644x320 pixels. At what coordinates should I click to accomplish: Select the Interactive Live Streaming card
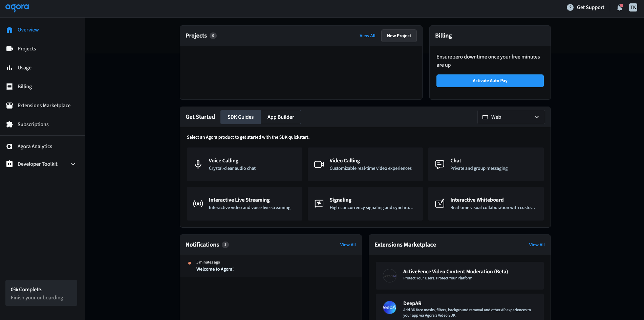(x=244, y=204)
